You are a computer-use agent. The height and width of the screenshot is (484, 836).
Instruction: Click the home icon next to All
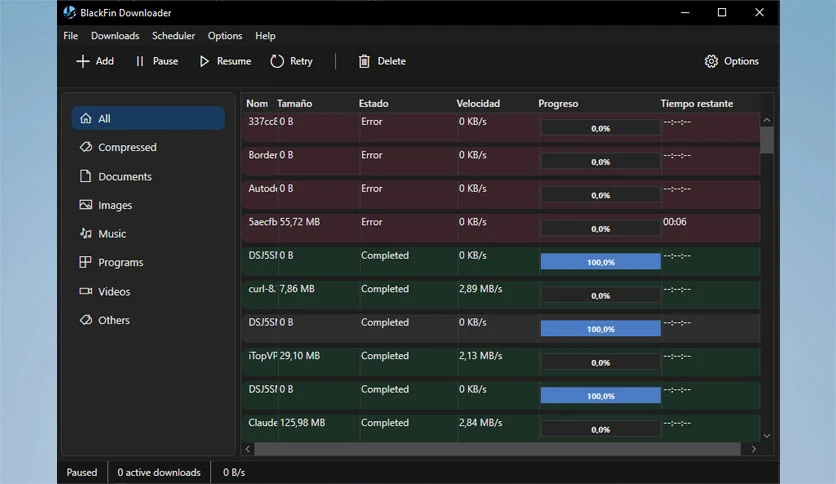point(86,118)
